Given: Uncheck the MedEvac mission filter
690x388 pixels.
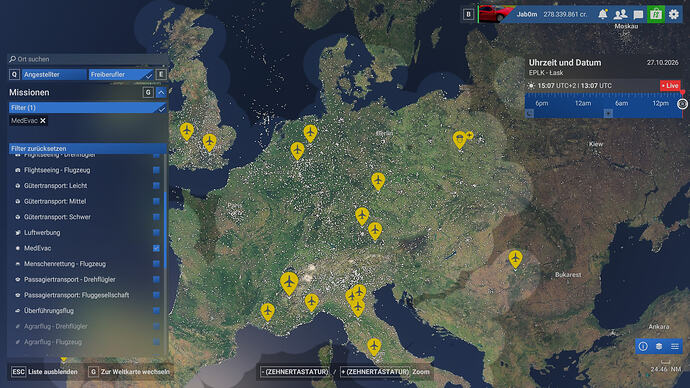Looking at the screenshot, I should tap(156, 248).
